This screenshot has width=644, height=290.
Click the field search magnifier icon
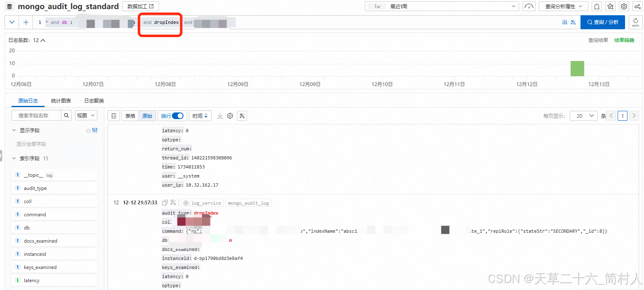[66, 116]
